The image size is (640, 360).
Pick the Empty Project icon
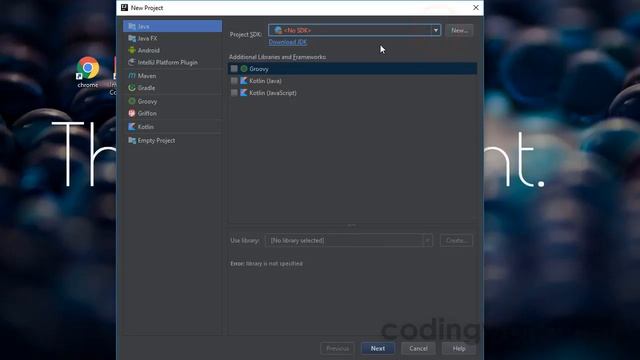pyautogui.click(x=132, y=140)
